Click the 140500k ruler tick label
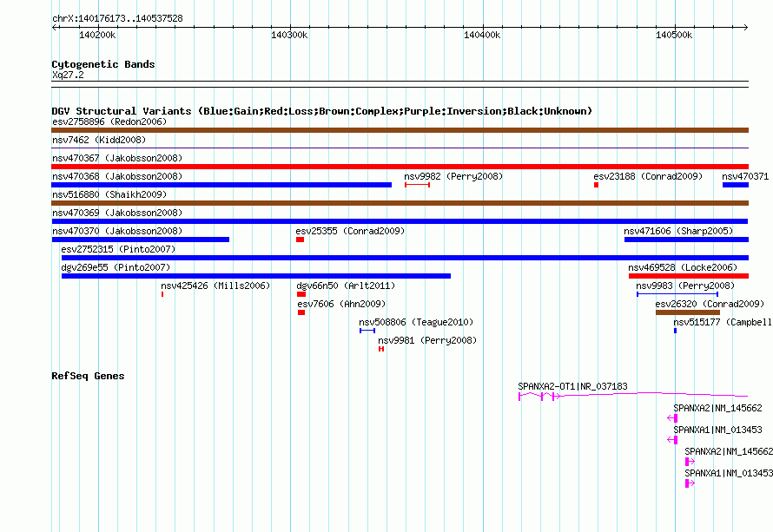This screenshot has height=532, width=773. click(674, 35)
